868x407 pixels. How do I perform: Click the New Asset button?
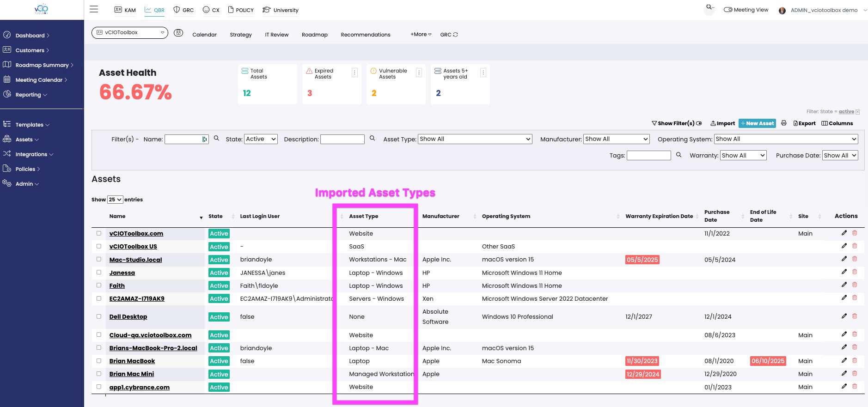pyautogui.click(x=757, y=123)
